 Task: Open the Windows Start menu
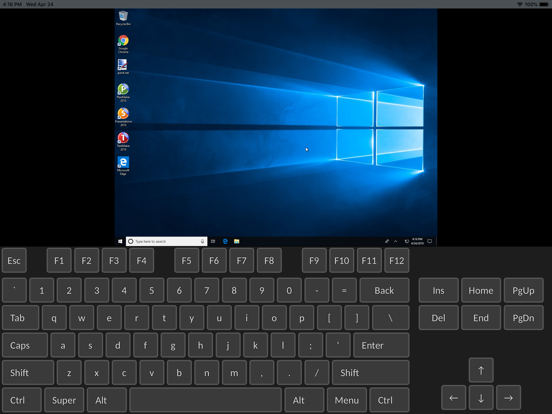coord(120,241)
